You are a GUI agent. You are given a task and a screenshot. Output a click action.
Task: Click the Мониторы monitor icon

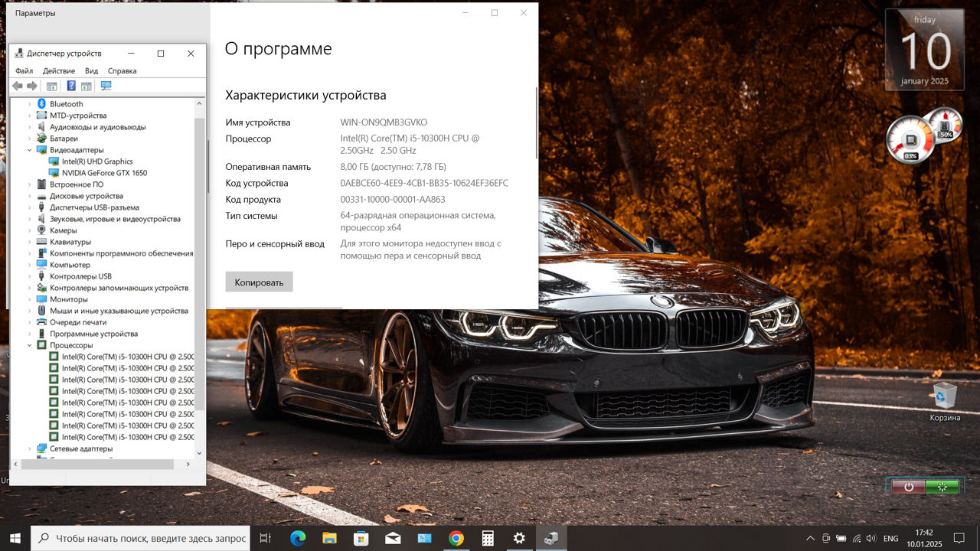42,299
